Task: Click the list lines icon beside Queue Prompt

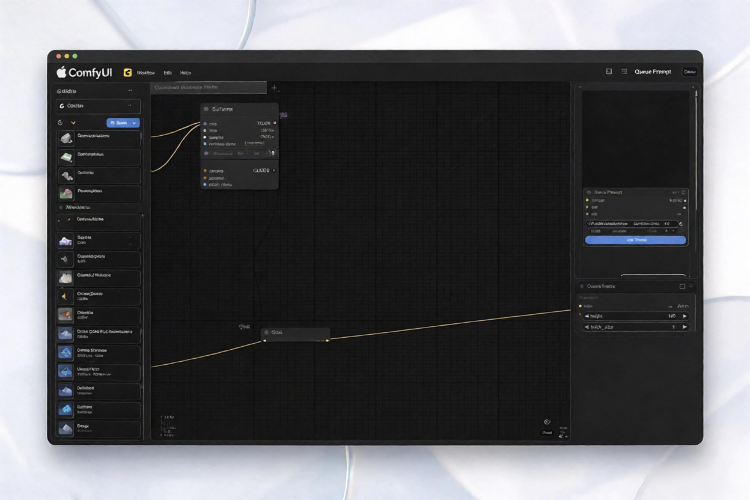Action: coord(624,71)
